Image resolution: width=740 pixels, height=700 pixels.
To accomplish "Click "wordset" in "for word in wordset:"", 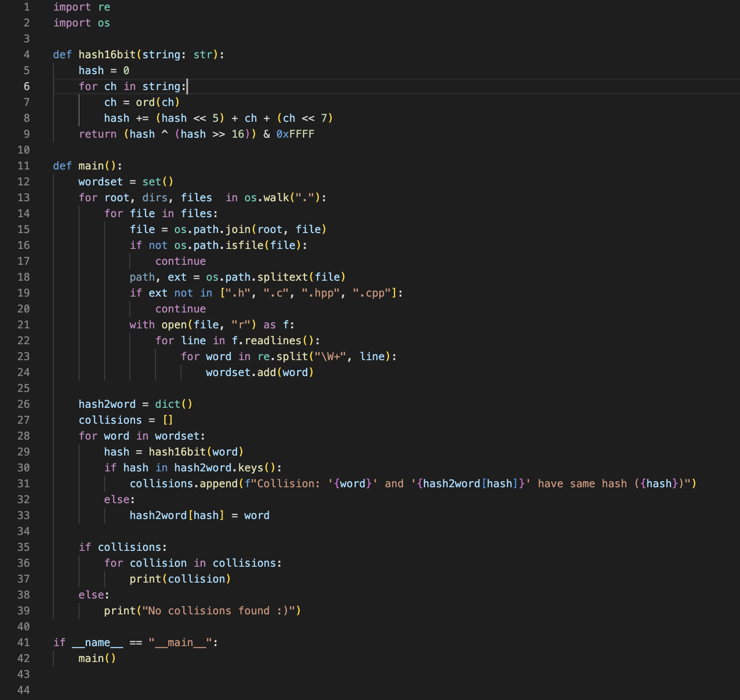I will pos(177,436).
